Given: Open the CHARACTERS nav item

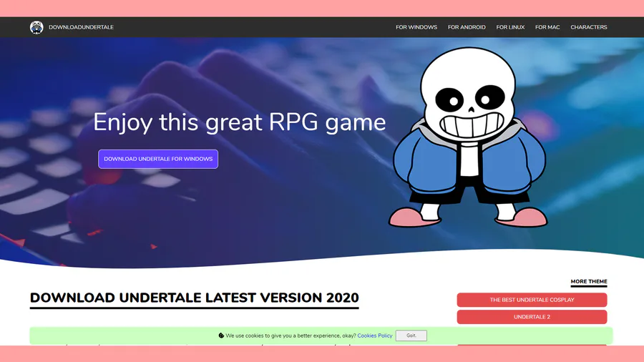Looking at the screenshot, I should point(589,27).
